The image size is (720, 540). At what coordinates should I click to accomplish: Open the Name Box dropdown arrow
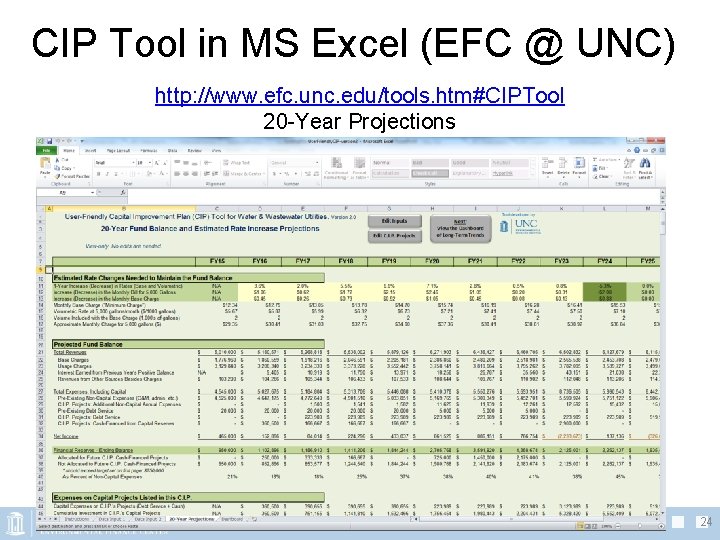[x=92, y=192]
